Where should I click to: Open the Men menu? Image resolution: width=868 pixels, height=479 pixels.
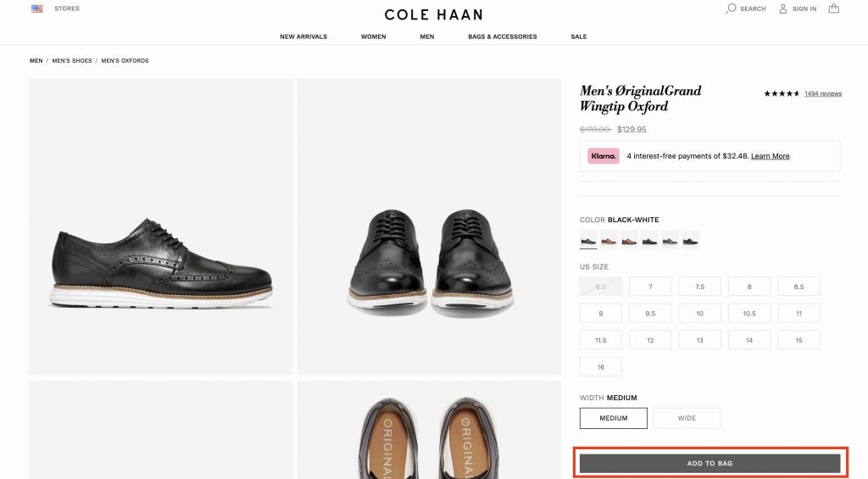click(x=426, y=36)
